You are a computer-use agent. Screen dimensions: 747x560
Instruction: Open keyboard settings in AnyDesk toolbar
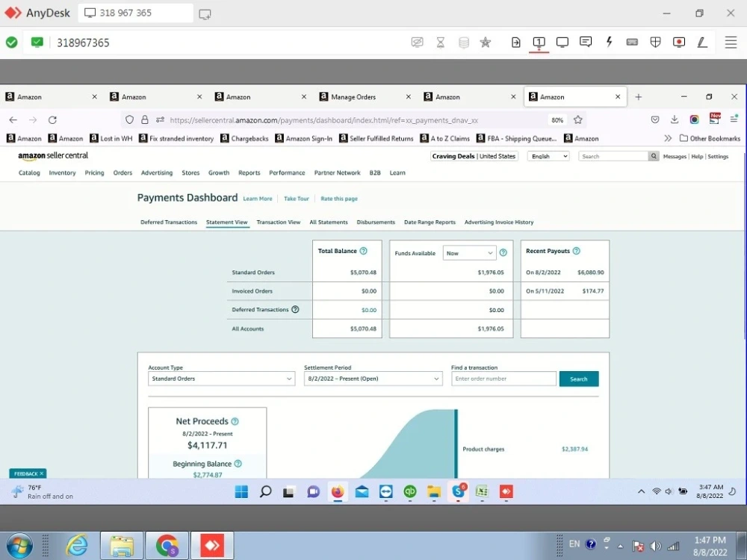(632, 42)
